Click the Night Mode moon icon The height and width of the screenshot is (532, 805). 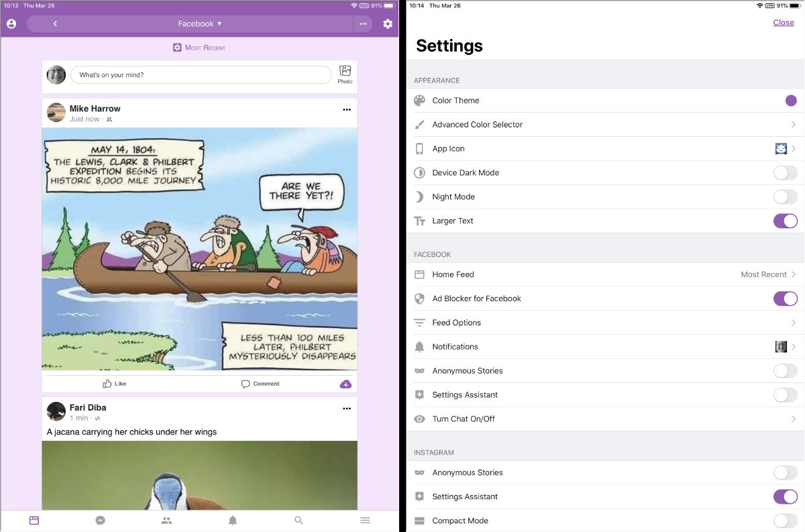coord(419,197)
